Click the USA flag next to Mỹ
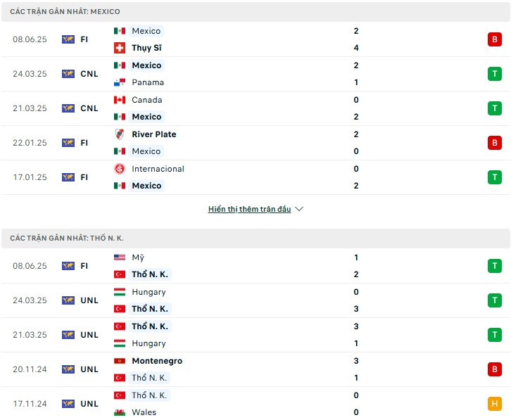Viewport: 511px width, 420px height. click(x=120, y=257)
